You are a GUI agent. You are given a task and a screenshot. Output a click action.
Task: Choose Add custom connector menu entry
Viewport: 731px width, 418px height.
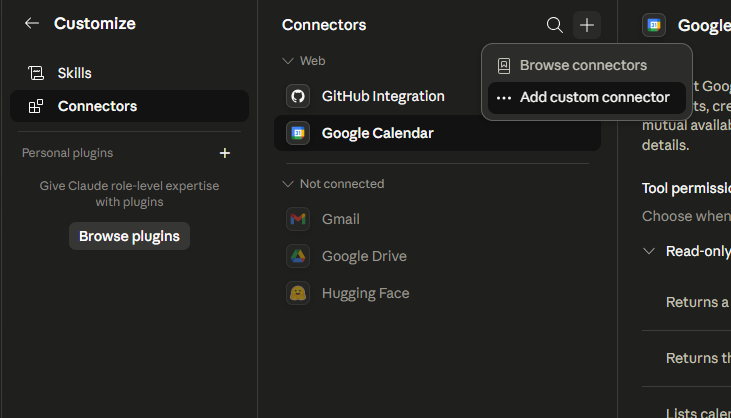pyautogui.click(x=586, y=98)
